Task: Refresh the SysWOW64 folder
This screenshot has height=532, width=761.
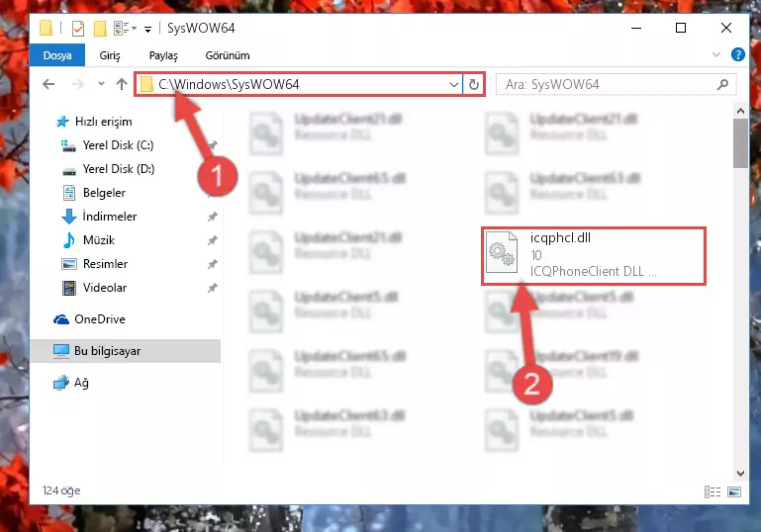Action: [x=474, y=84]
